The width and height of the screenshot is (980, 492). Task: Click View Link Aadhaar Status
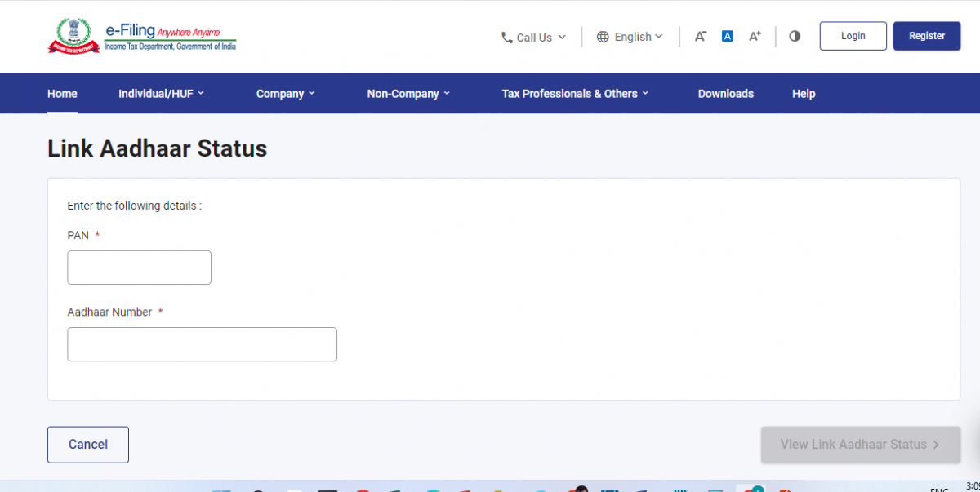coord(860,444)
